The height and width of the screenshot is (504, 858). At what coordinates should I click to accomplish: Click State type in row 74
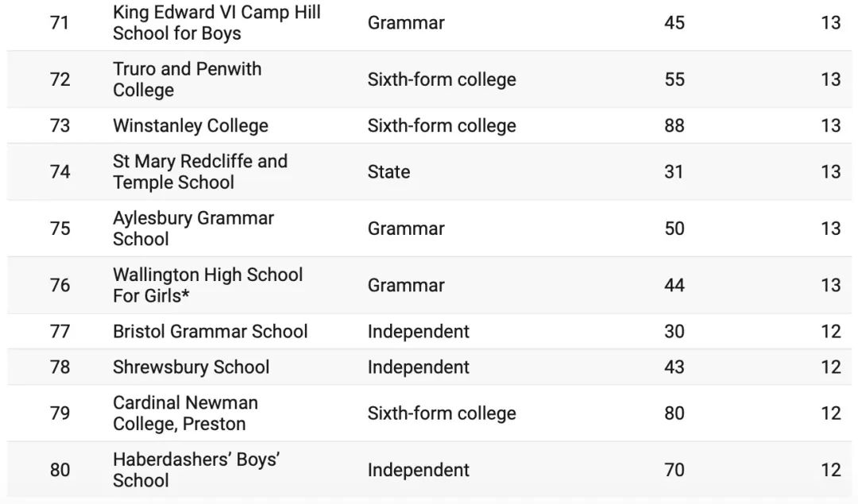(x=388, y=171)
